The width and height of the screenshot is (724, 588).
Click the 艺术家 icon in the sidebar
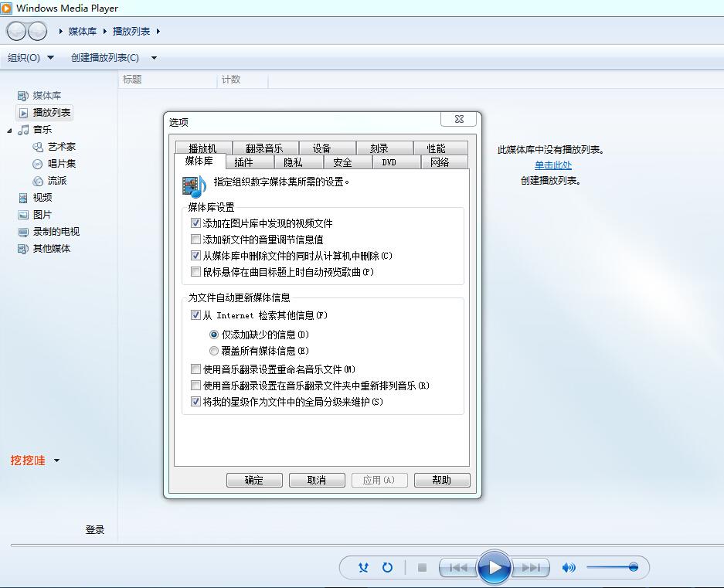38,147
